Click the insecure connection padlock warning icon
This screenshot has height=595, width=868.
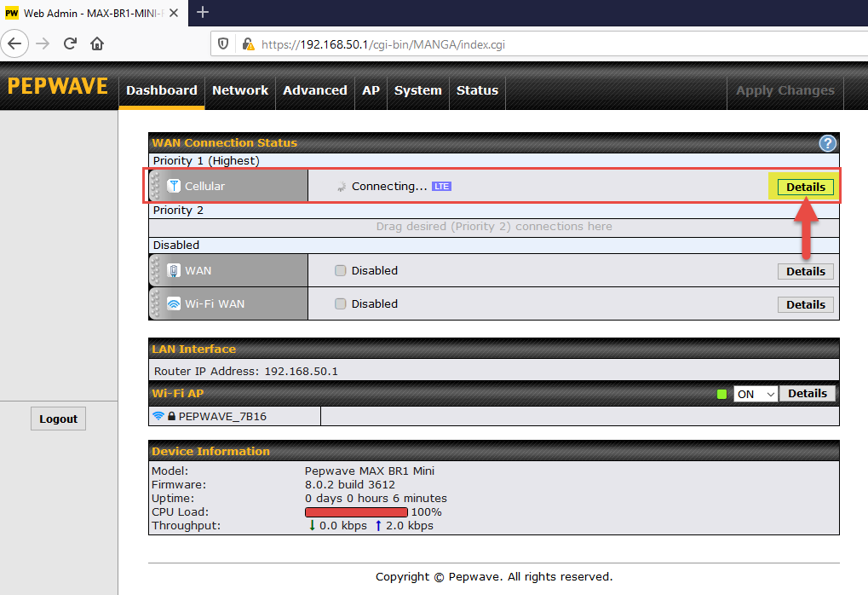pos(248,43)
